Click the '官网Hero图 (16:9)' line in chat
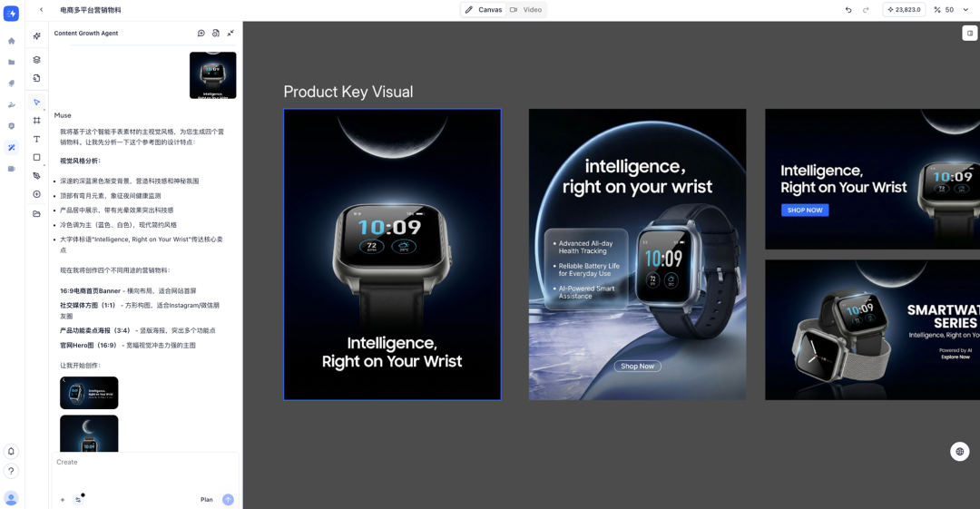The height and width of the screenshot is (509, 980). point(128,345)
